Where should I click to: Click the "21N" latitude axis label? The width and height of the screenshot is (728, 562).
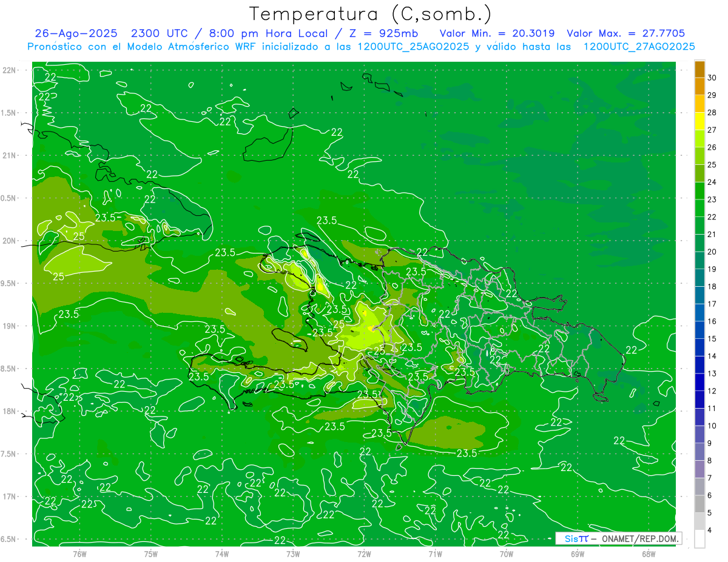[8, 156]
